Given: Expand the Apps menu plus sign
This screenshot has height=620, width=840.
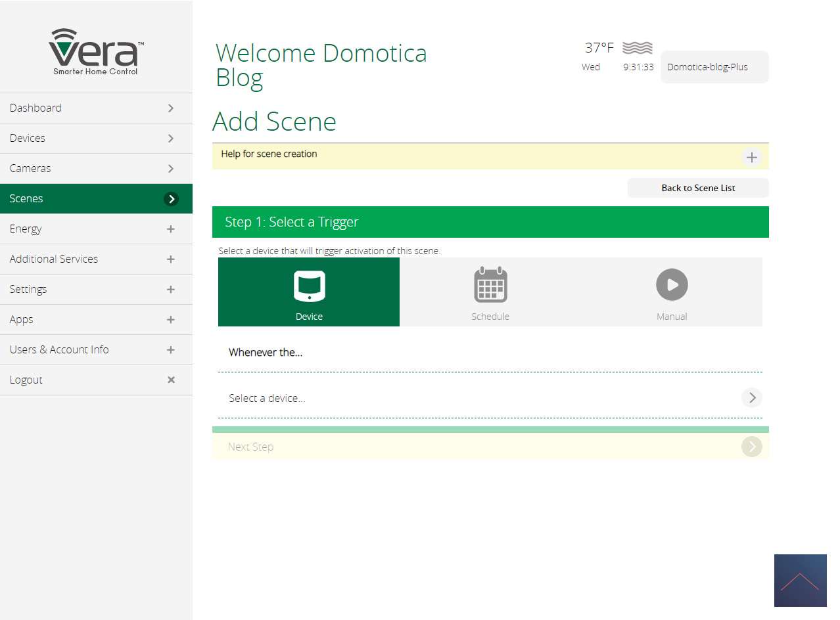Looking at the screenshot, I should coord(171,320).
